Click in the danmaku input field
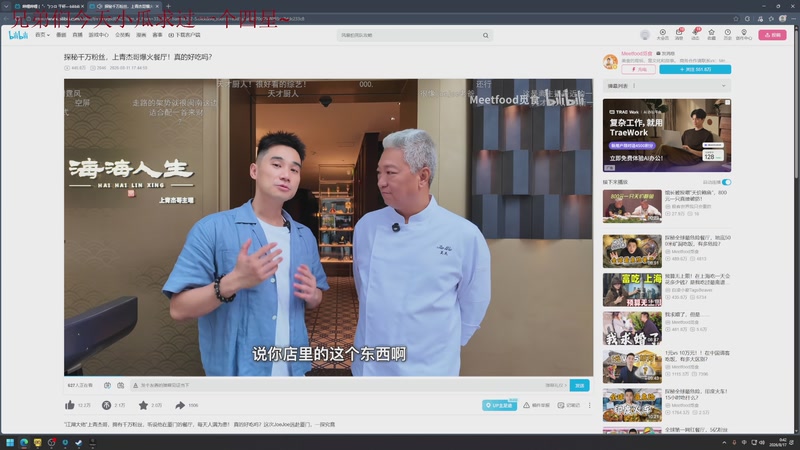Image resolution: width=800 pixels, height=450 pixels. 337,385
